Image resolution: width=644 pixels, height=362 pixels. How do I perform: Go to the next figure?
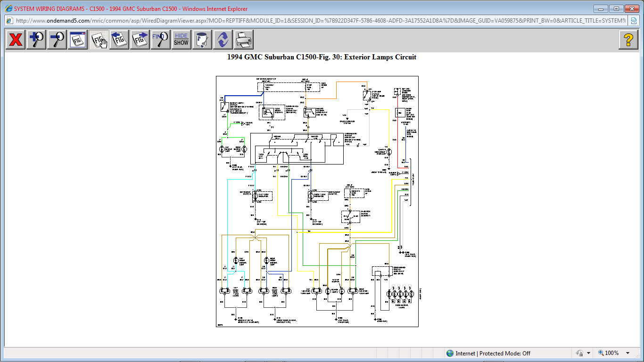point(140,40)
